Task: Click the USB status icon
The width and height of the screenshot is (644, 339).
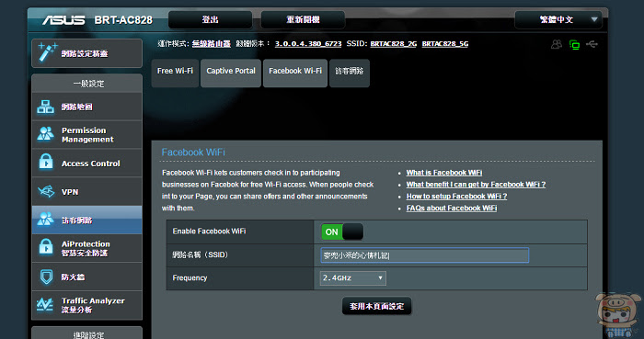Action: click(592, 44)
